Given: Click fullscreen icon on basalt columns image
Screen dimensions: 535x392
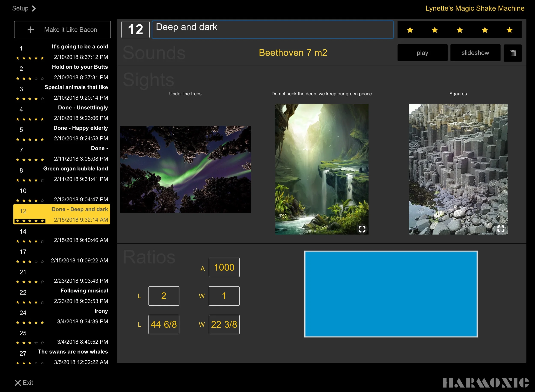Looking at the screenshot, I should [x=501, y=229].
